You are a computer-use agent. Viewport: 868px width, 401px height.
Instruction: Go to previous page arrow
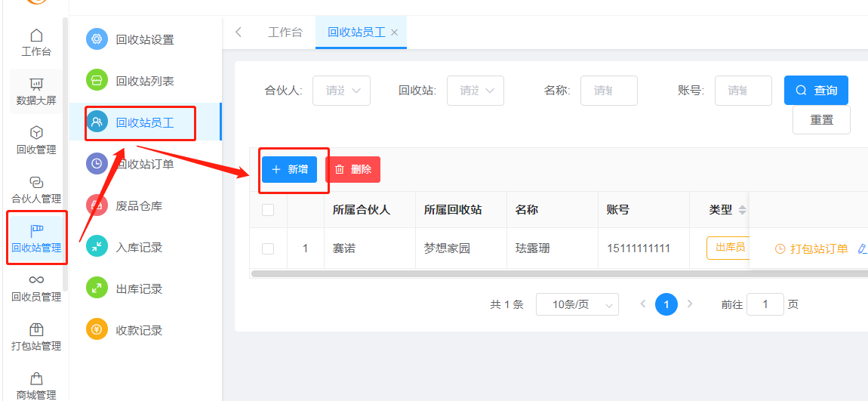[642, 304]
